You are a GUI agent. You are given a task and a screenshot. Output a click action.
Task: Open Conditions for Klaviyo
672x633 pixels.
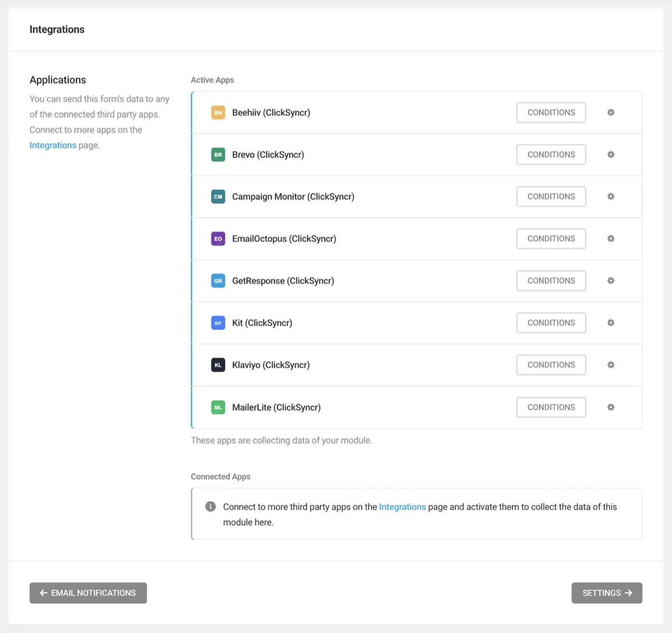(x=551, y=365)
